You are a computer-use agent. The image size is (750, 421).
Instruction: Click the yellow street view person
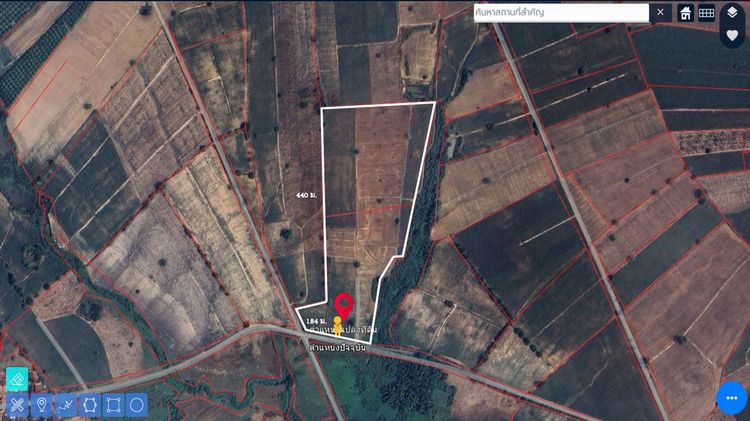click(338, 325)
